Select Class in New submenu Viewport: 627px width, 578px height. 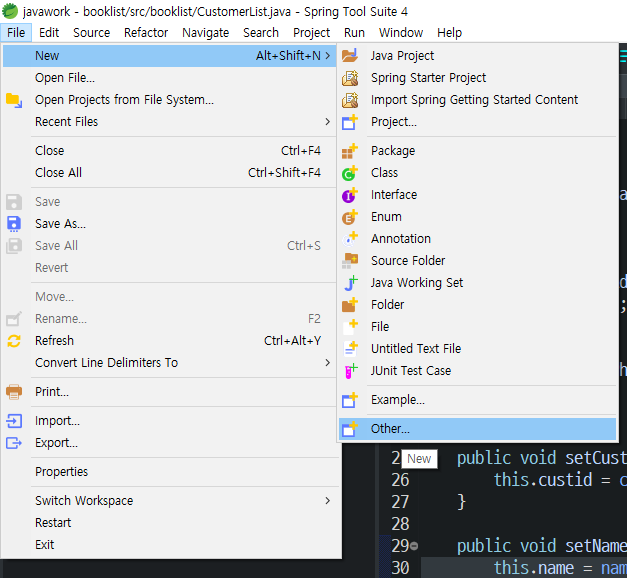[477, 173]
